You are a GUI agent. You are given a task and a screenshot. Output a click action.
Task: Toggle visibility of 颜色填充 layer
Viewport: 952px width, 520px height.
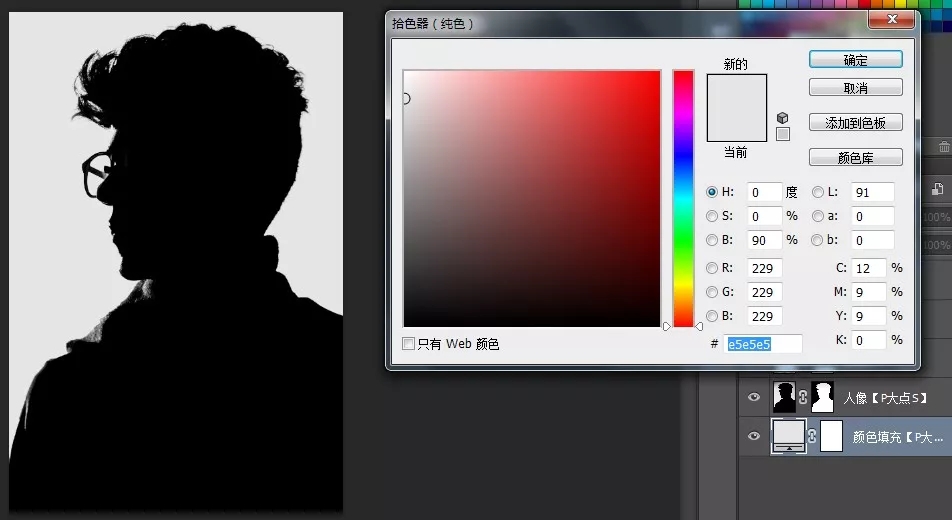tap(754, 436)
